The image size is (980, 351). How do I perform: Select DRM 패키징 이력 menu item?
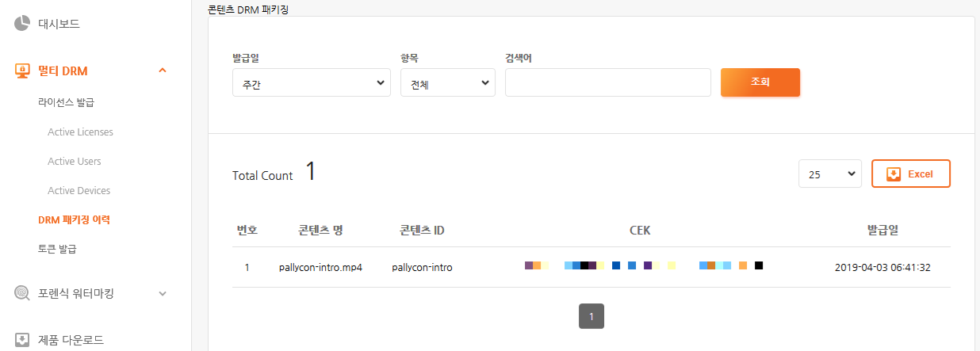click(x=74, y=219)
